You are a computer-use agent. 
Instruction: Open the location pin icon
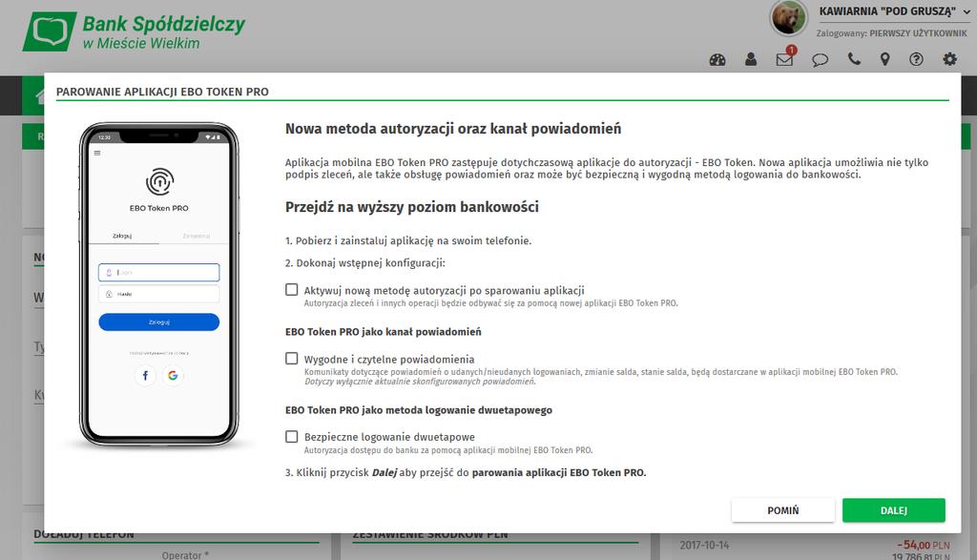(884, 59)
